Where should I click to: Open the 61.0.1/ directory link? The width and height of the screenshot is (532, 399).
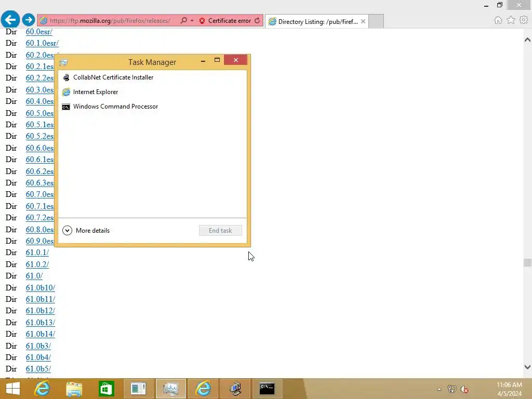[x=37, y=253]
